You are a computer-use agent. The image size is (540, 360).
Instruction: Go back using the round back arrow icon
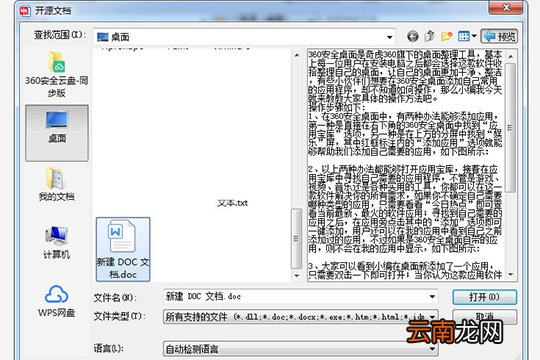click(413, 36)
